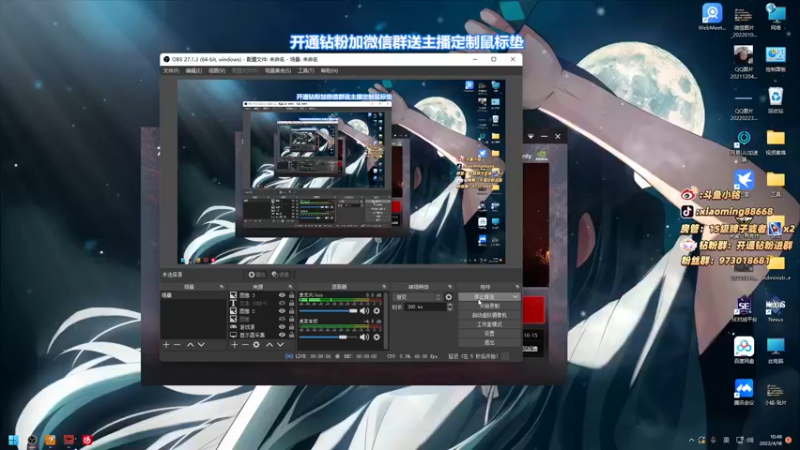Click the 时长 300 ms duration field
Viewport: 800px width, 450px height.
pyautogui.click(x=426, y=307)
